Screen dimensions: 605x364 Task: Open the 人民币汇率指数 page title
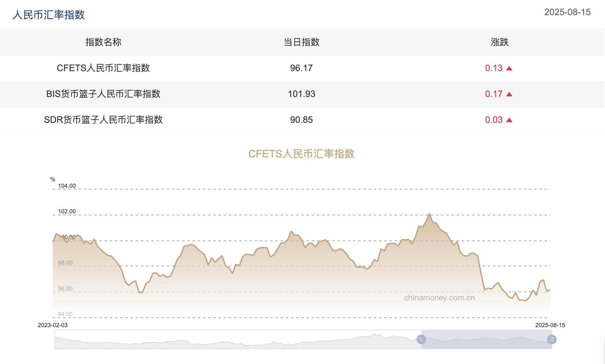point(49,15)
